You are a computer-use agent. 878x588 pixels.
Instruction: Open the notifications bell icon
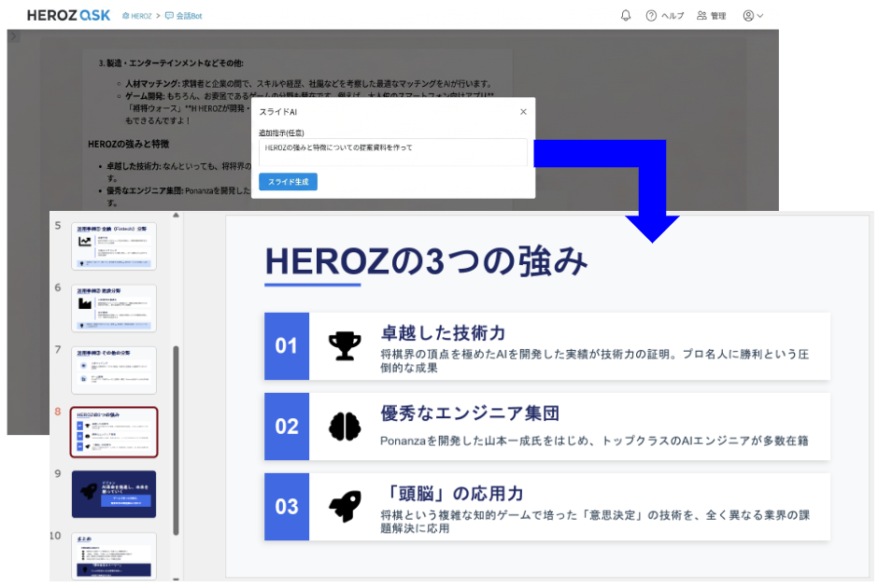(626, 16)
